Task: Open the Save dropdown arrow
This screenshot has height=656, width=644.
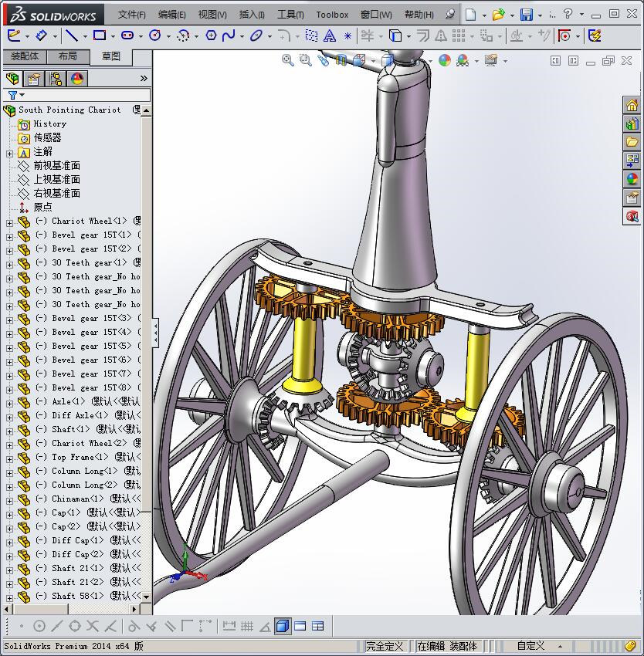Action: (540, 15)
